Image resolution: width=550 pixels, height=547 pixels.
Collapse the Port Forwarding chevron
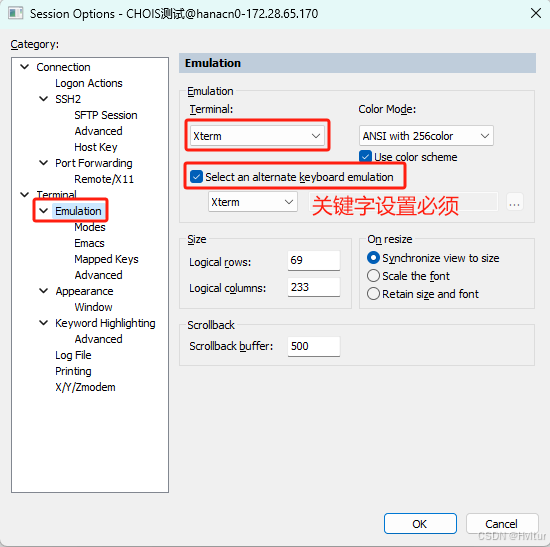tap(43, 163)
